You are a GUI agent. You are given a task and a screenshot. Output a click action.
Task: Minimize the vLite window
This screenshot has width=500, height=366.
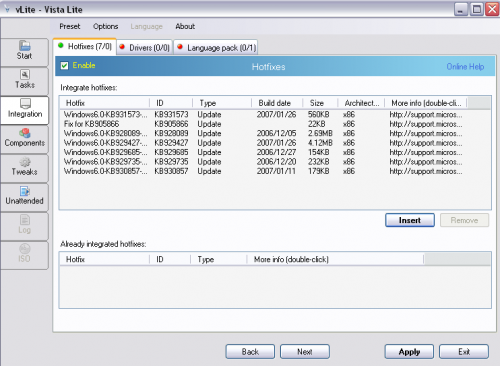tap(461, 9)
